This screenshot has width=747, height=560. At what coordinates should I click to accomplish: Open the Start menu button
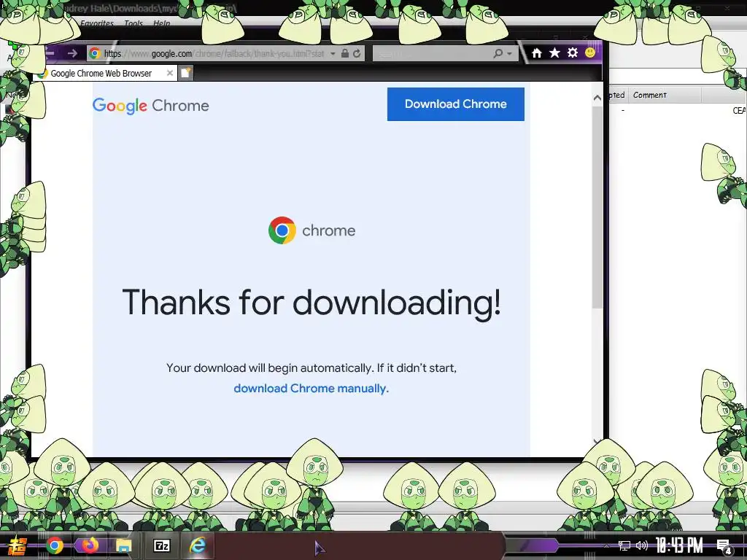coord(18,545)
